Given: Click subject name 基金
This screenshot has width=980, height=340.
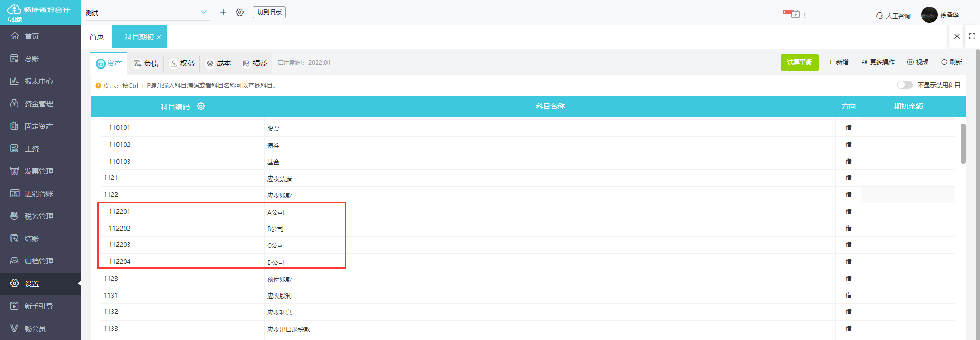Looking at the screenshot, I should (x=273, y=162).
